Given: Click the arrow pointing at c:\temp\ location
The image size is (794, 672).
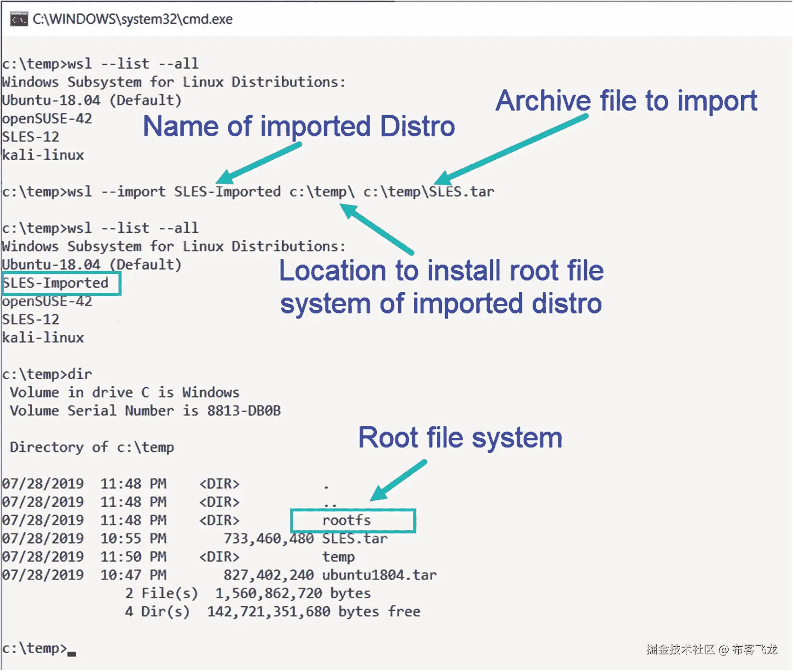Looking at the screenshot, I should point(377,229).
